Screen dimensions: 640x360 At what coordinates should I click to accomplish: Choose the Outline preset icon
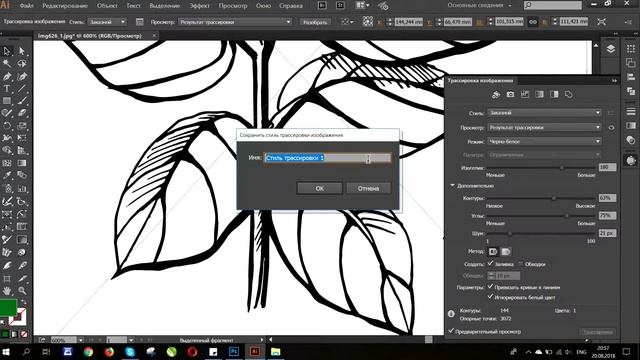[x=569, y=95]
